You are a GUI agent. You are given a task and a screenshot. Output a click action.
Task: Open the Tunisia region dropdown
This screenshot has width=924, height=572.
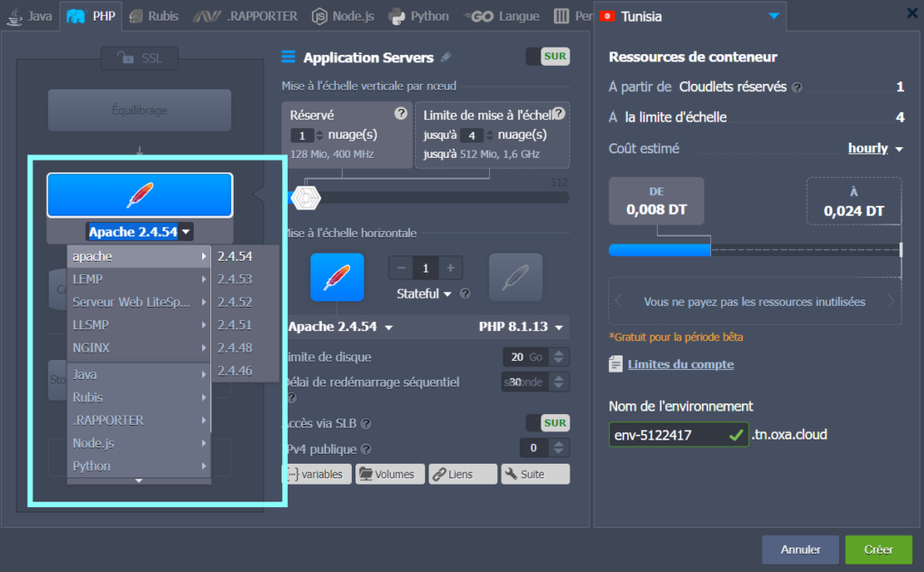coord(689,16)
